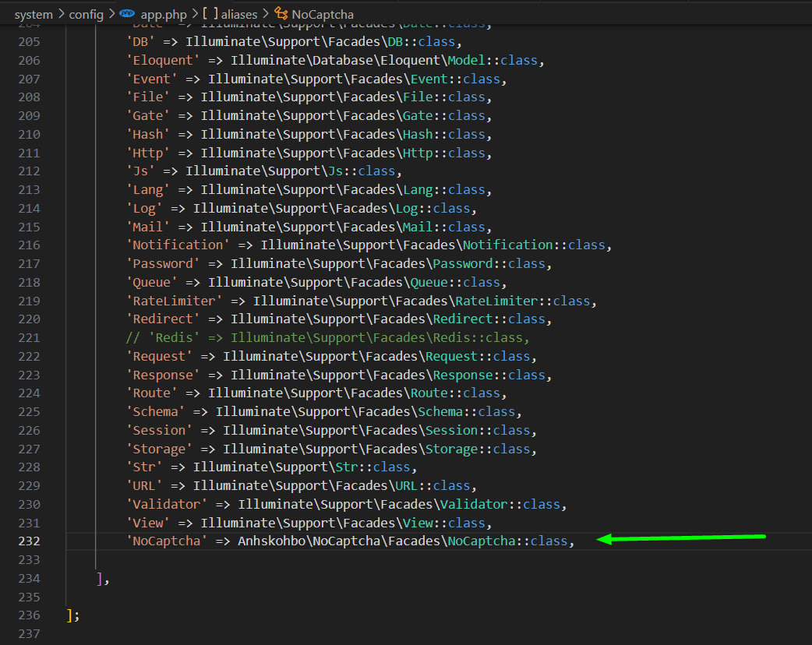
Task: Open the config folder breadcrumb
Action: coord(85,15)
